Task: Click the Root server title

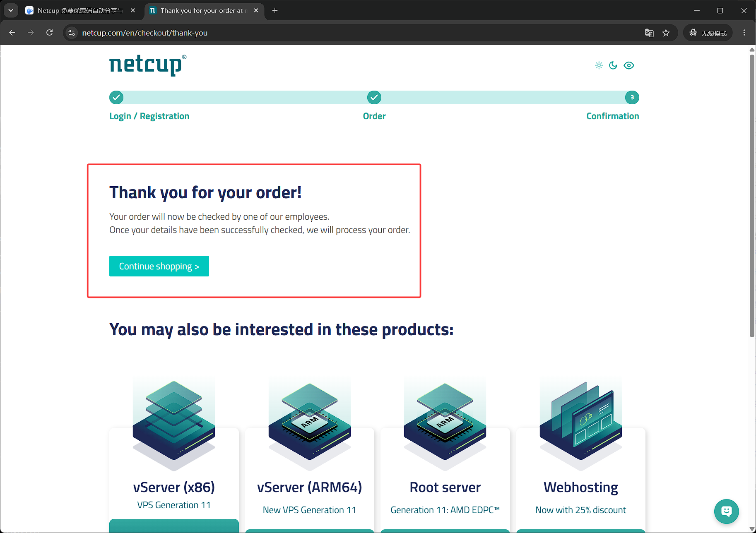Action: 445,487
